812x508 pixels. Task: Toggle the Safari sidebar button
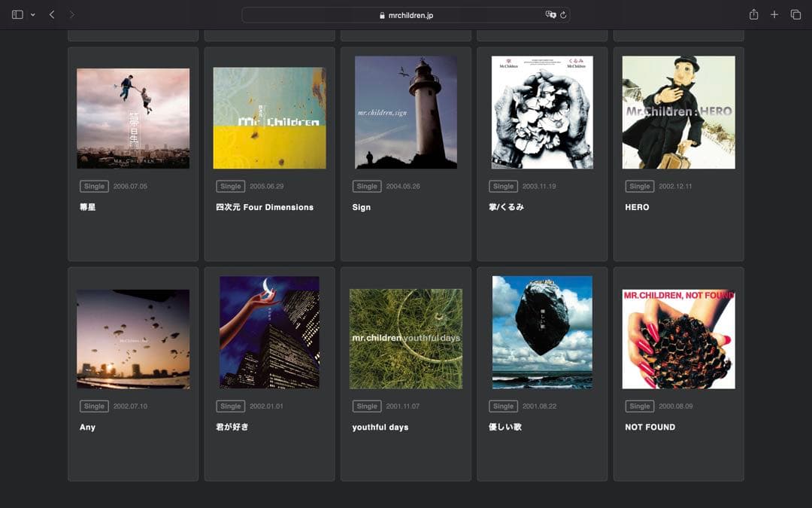17,14
